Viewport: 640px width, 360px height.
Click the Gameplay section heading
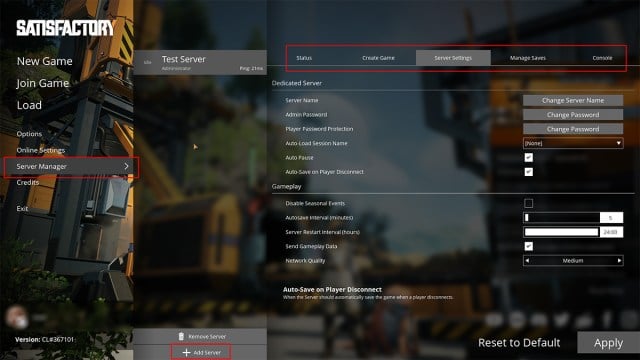coord(287,187)
